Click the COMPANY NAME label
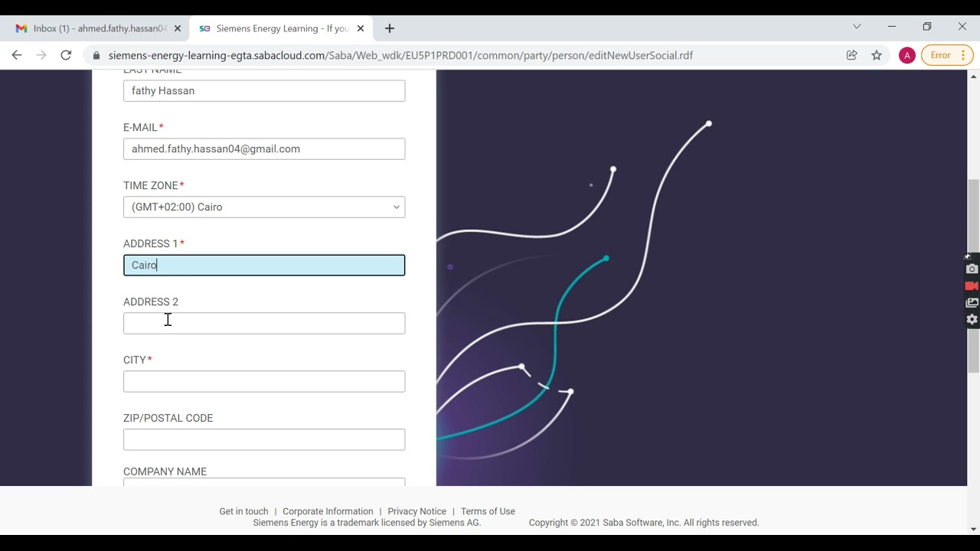This screenshot has height=551, width=980. (x=165, y=471)
